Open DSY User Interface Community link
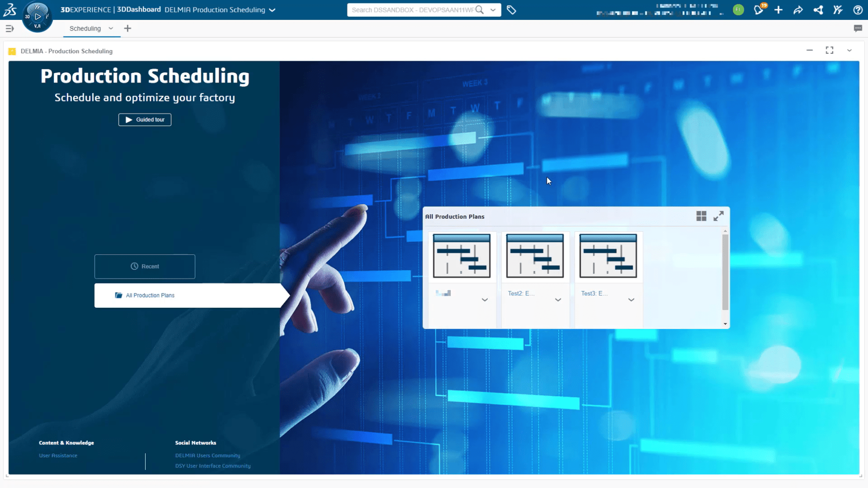The image size is (868, 488). coord(213,466)
